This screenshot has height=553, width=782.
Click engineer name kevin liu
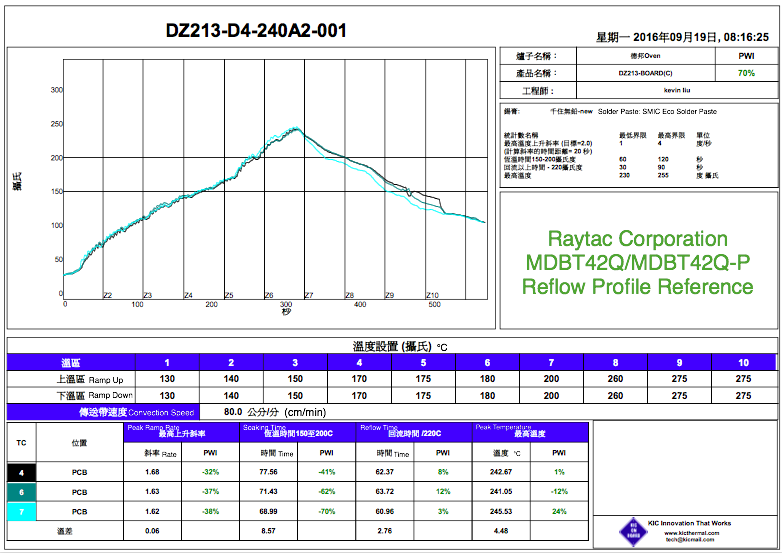click(x=677, y=90)
